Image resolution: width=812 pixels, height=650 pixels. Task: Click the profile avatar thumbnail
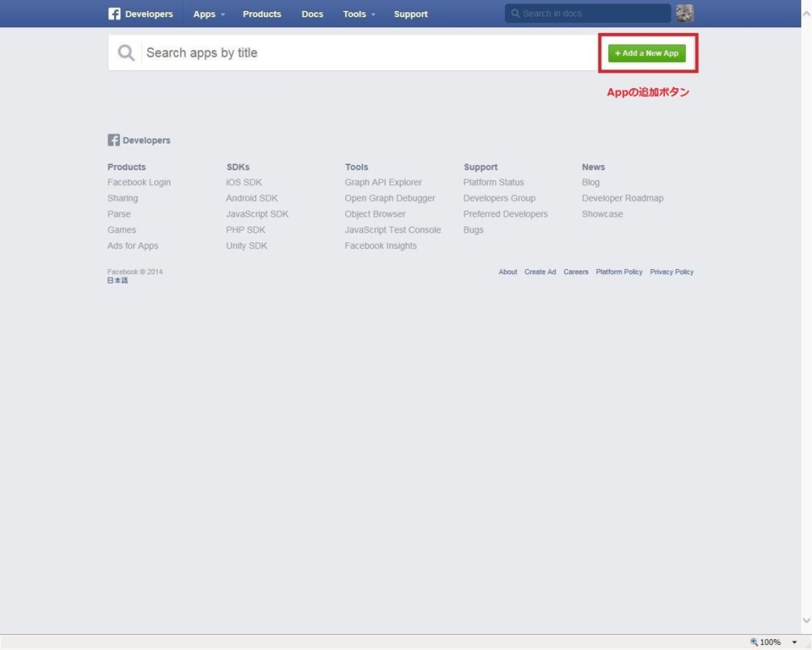684,14
